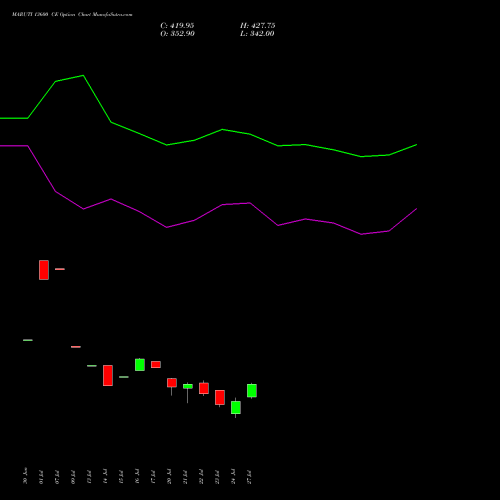Click the '30 Jun' date label on axis
The image size is (500, 500).
tap(25, 476)
